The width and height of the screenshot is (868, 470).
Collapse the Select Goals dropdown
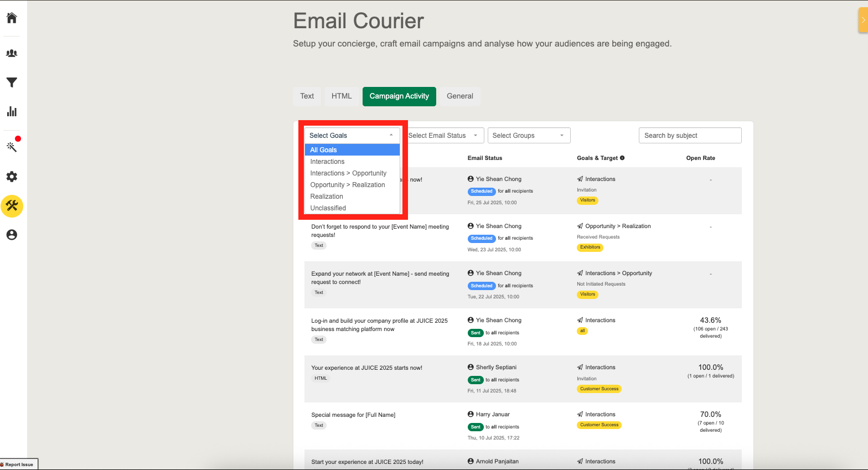coord(352,136)
